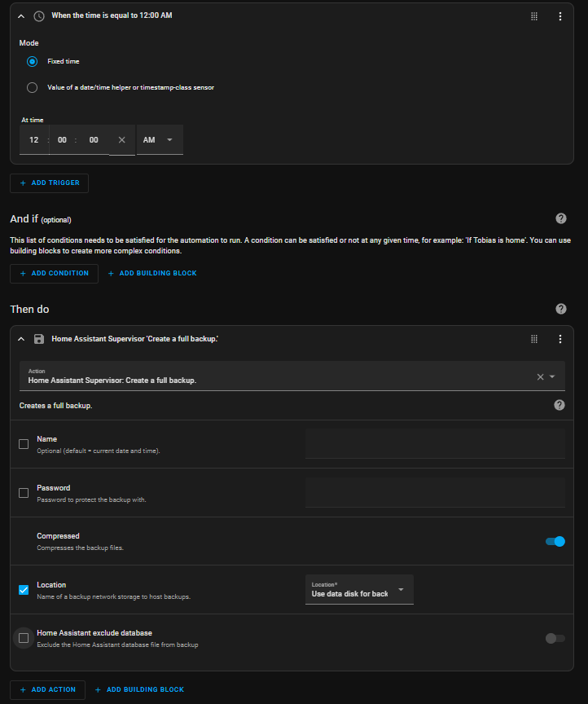Click the floppy disk backup action icon
Screen dimensions: 588x704
pos(39,339)
